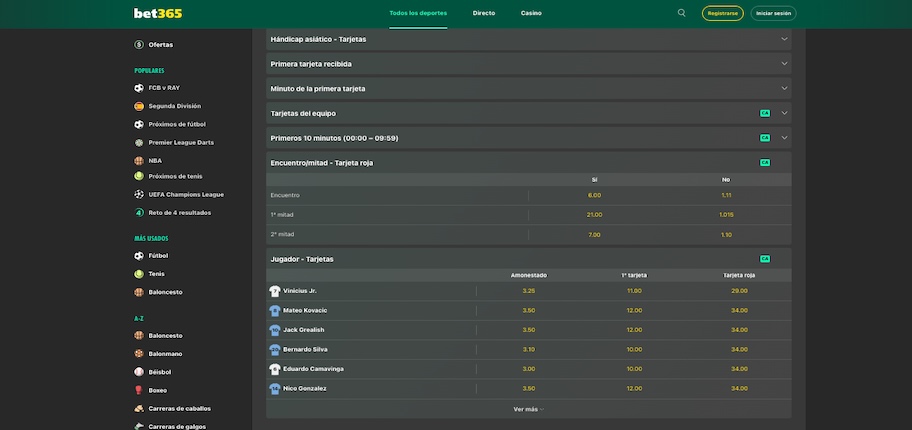This screenshot has height=430, width=912.
Task: Click Mateo Kovacic shirt icon
Action: coord(275,311)
